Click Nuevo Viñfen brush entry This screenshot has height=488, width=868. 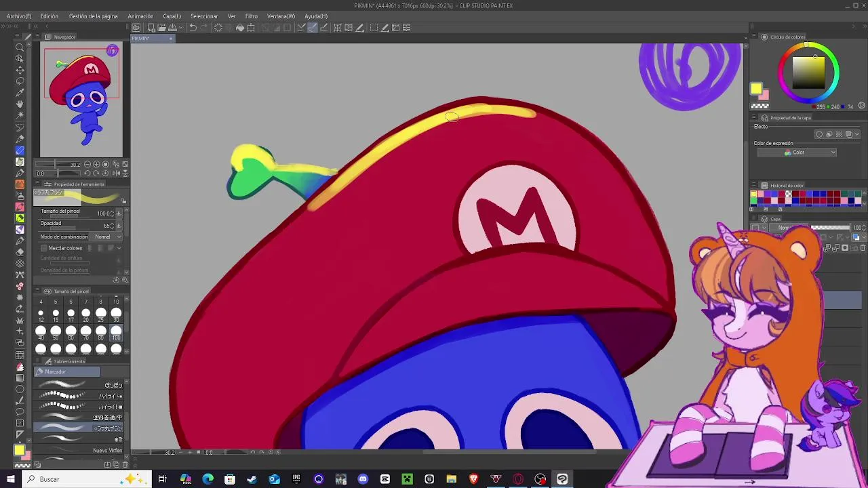click(79, 450)
